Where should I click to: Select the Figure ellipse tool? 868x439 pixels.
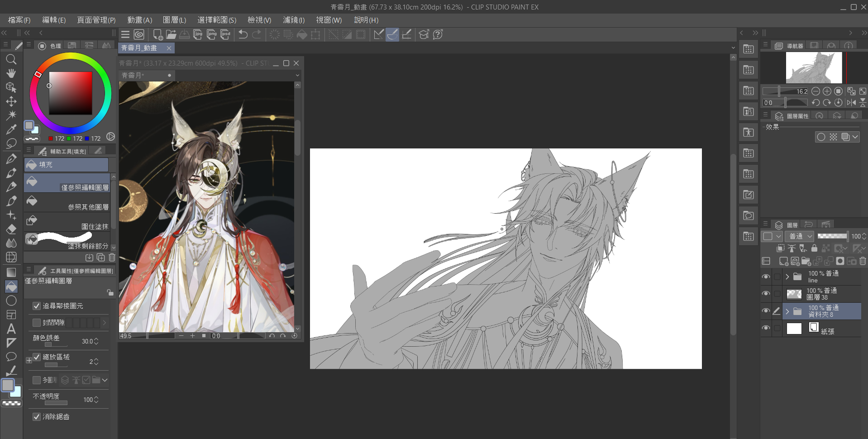(11, 301)
